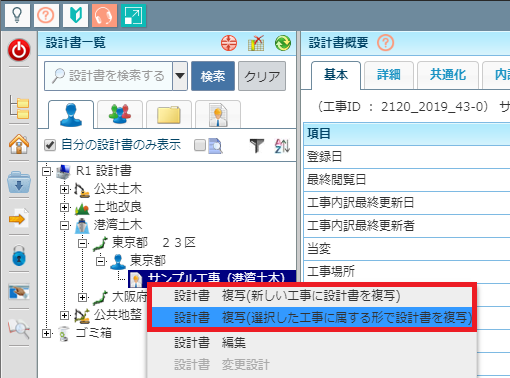Expand the ゴミ箱 tree node
510x378 pixels.
(46, 333)
